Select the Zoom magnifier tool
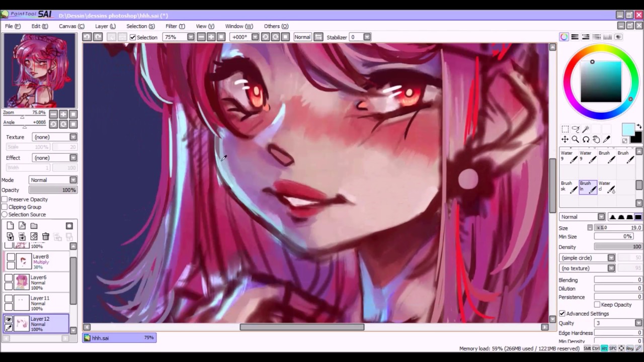The width and height of the screenshot is (644, 362). (576, 139)
